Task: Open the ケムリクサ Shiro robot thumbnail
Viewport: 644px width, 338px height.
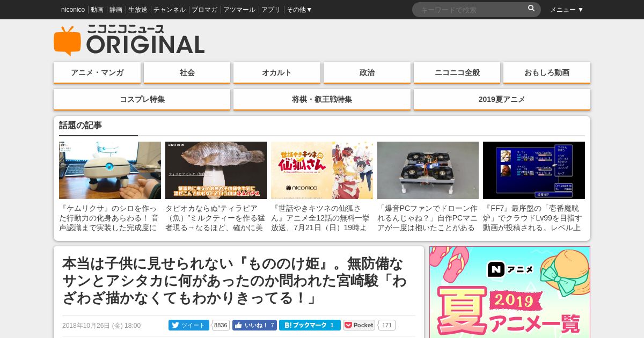Action: [110, 170]
